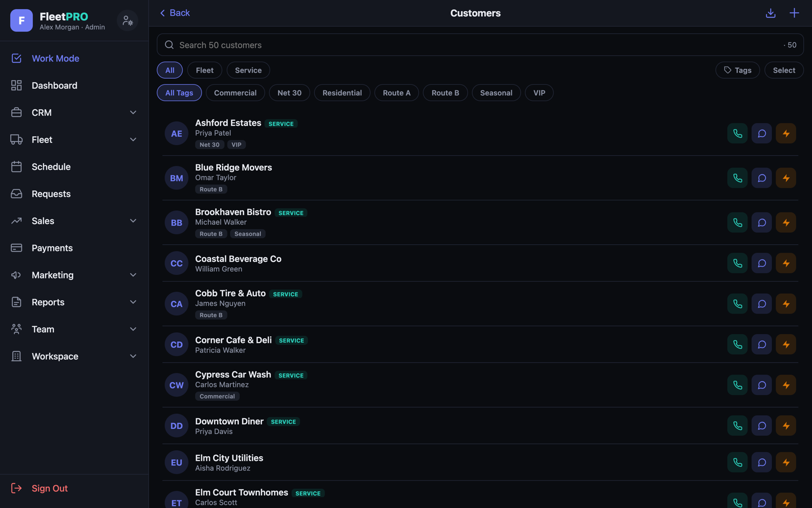Open chat for Blue Ridge Movers

pyautogui.click(x=762, y=178)
